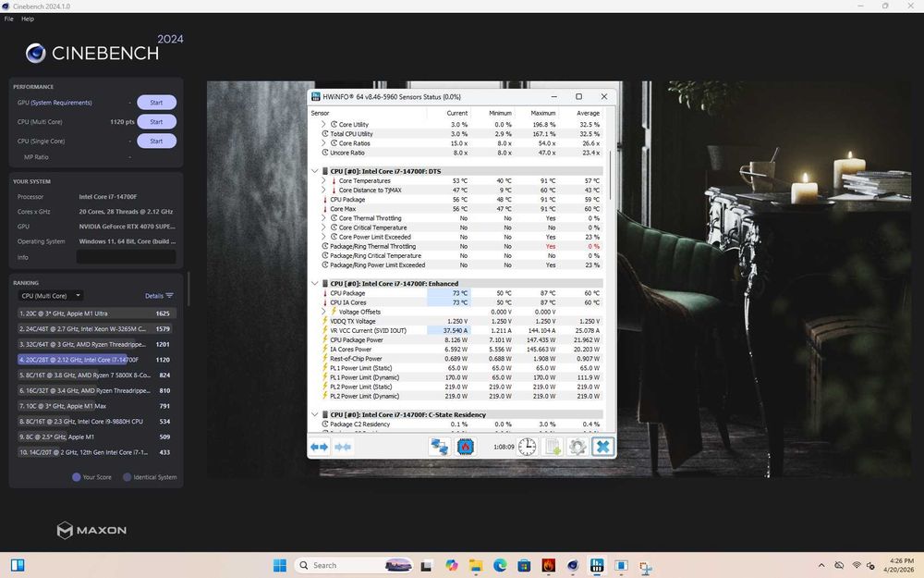Click the Your Score legend dot

(76, 477)
